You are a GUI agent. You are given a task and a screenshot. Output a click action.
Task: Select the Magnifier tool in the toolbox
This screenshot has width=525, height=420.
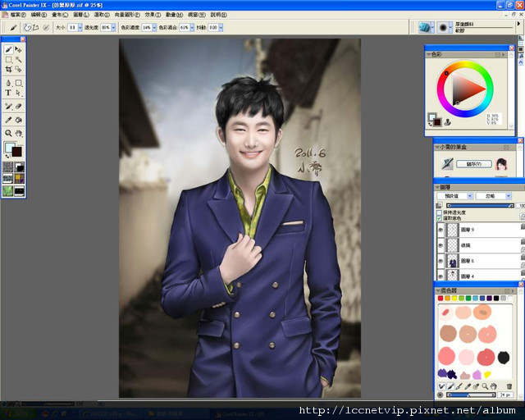(8, 134)
